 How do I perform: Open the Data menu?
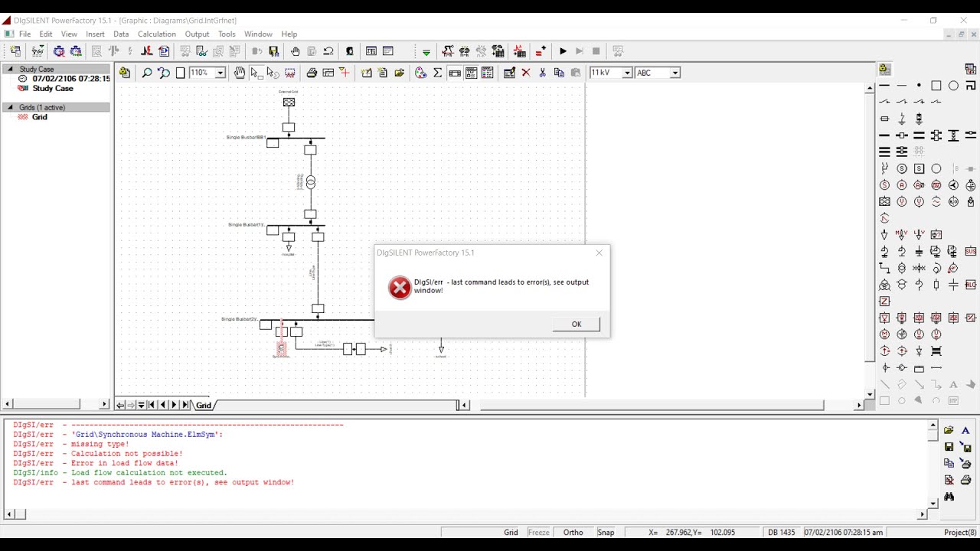tap(121, 34)
